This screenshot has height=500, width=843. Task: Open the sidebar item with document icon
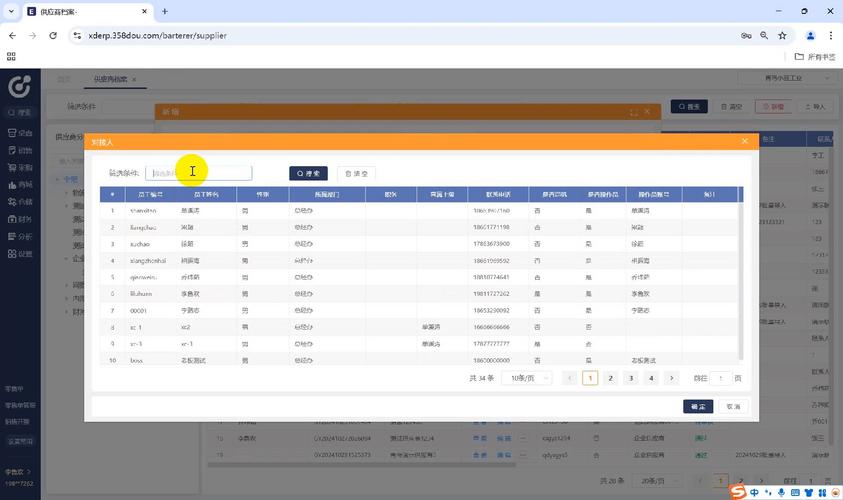click(x=20, y=150)
